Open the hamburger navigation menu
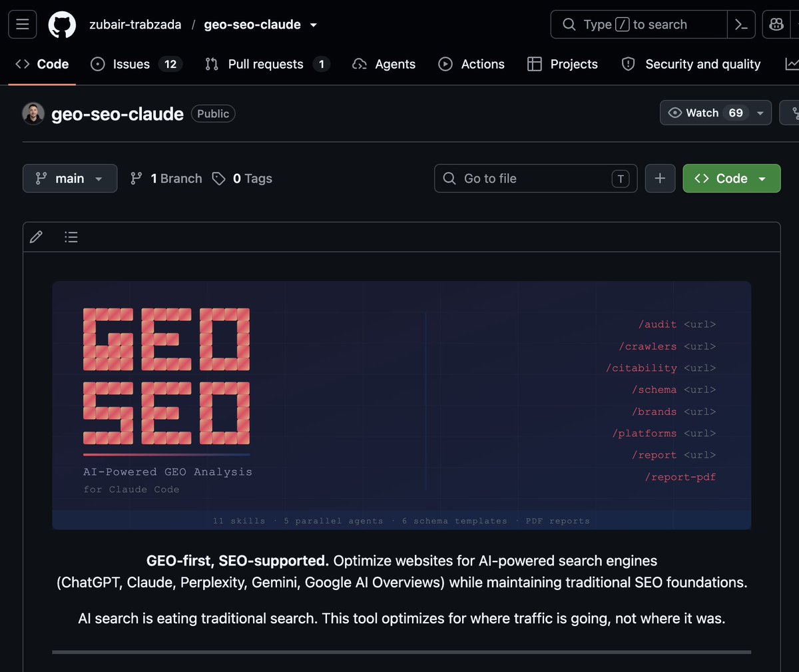The image size is (799, 672). point(22,25)
